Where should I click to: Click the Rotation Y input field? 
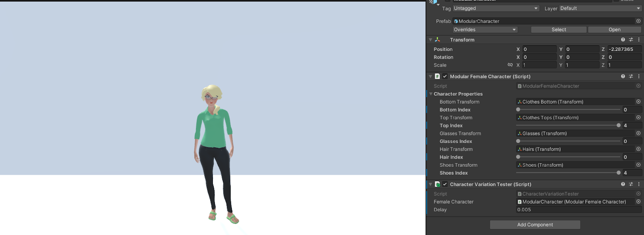(582, 57)
